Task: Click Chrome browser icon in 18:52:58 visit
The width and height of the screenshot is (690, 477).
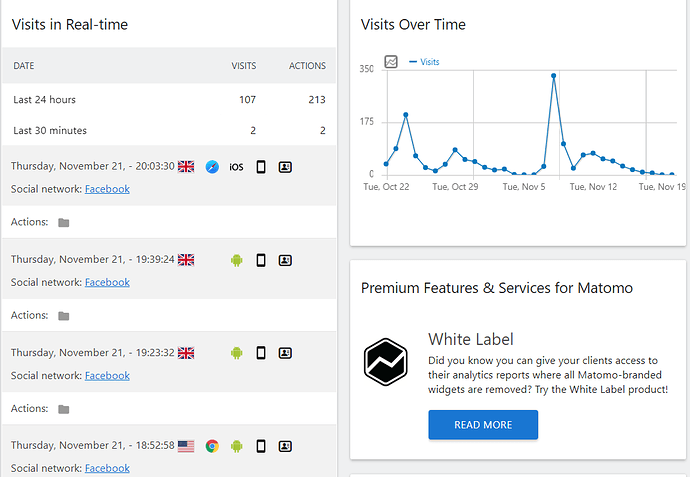Action: (212, 446)
